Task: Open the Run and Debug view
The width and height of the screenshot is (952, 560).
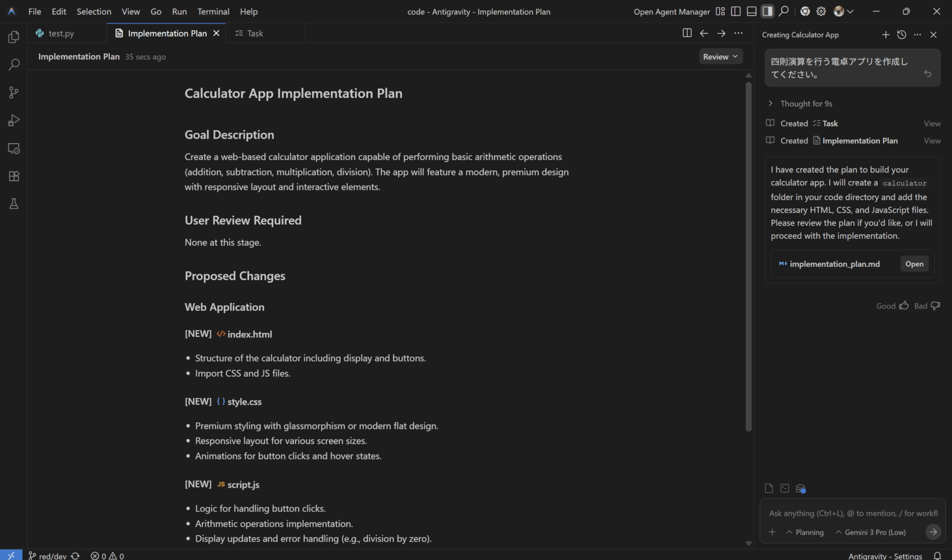Action: coord(13,120)
